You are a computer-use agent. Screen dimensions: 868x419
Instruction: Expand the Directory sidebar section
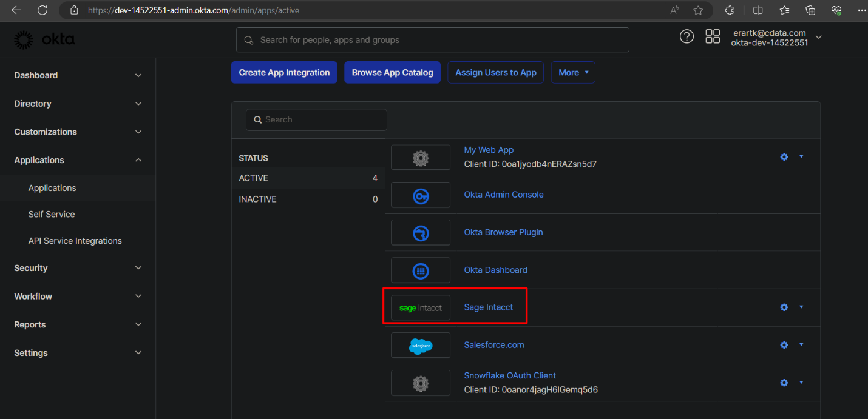pyautogui.click(x=78, y=104)
